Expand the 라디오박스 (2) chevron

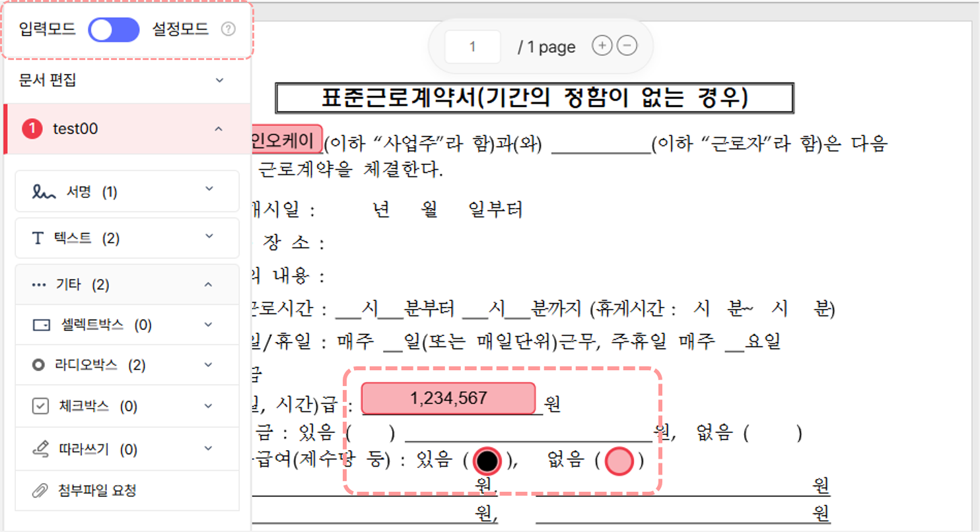[209, 364]
